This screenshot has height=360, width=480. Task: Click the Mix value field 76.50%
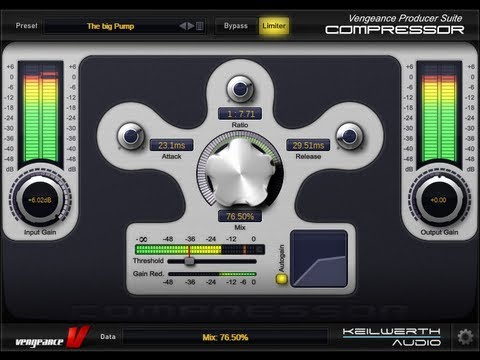240,216
